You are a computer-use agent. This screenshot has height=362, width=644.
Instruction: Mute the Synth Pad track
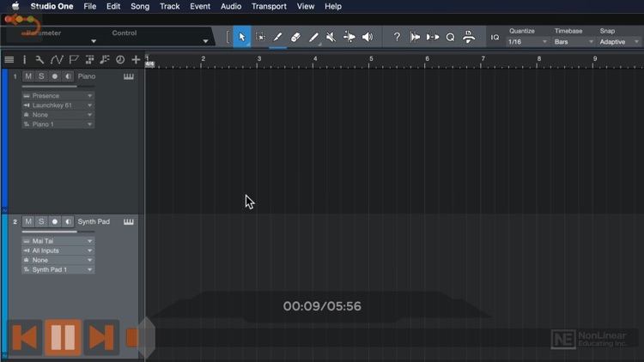(x=28, y=221)
